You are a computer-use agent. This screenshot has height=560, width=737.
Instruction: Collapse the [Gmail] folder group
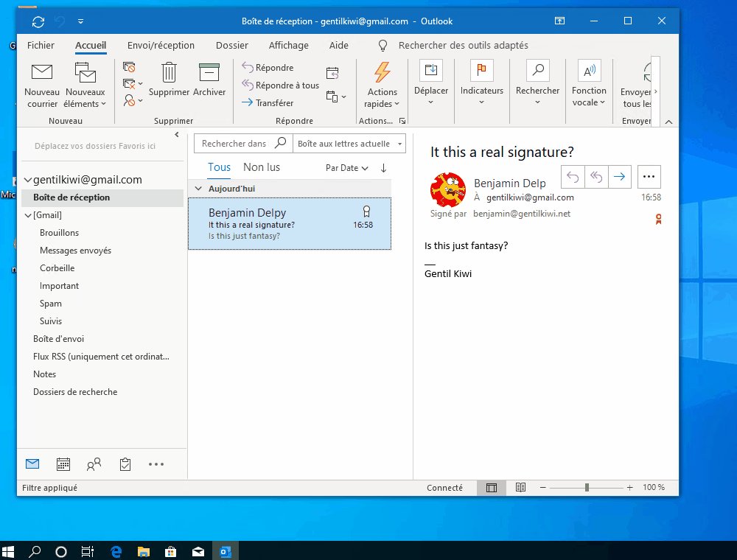coord(28,216)
